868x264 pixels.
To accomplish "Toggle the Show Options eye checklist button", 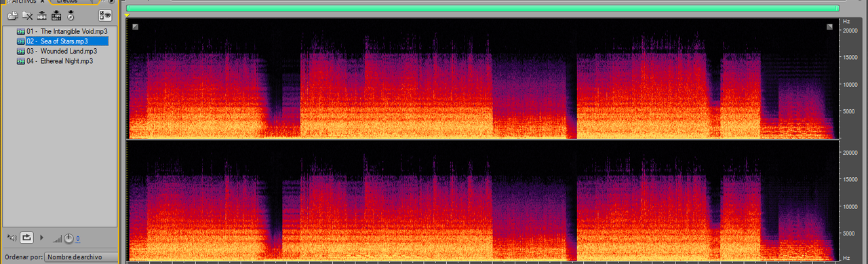I will pos(104,15).
